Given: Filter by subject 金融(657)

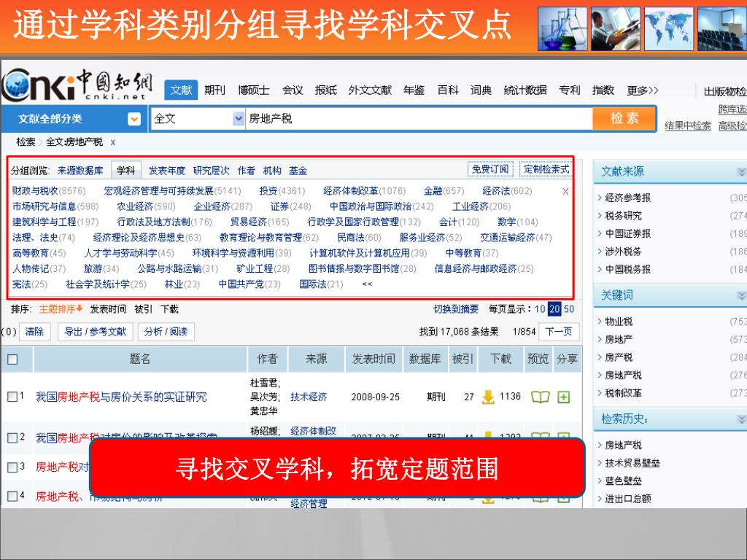Looking at the screenshot, I should 444,191.
